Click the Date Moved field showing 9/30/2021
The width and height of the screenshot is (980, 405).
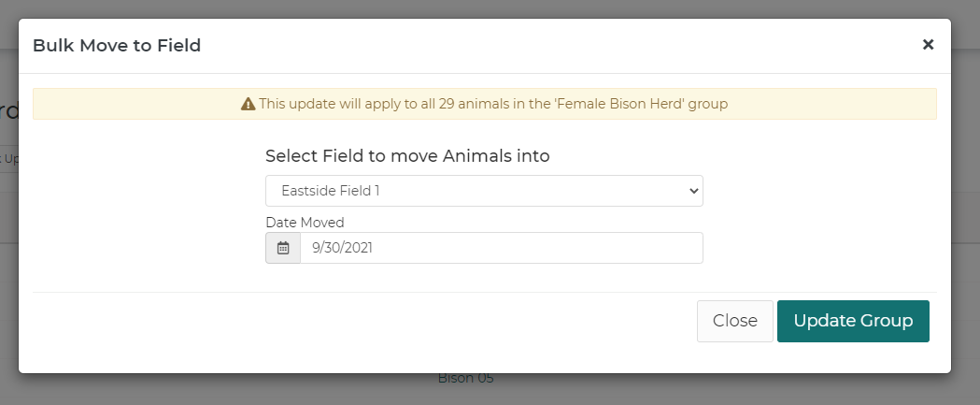pos(501,248)
